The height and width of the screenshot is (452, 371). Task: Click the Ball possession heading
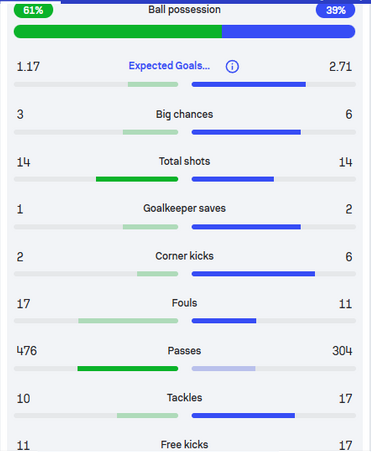pyautogui.click(x=184, y=10)
